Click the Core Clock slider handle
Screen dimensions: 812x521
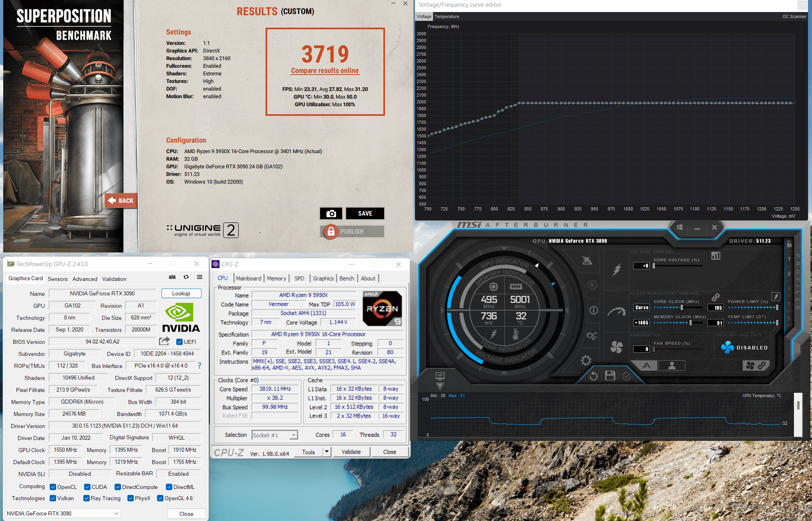(681, 307)
